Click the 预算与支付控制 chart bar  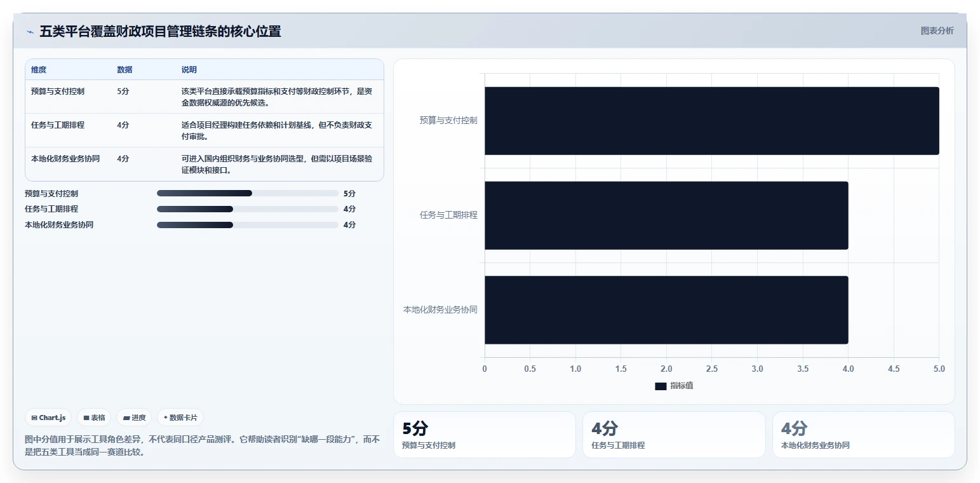pyautogui.click(x=711, y=121)
